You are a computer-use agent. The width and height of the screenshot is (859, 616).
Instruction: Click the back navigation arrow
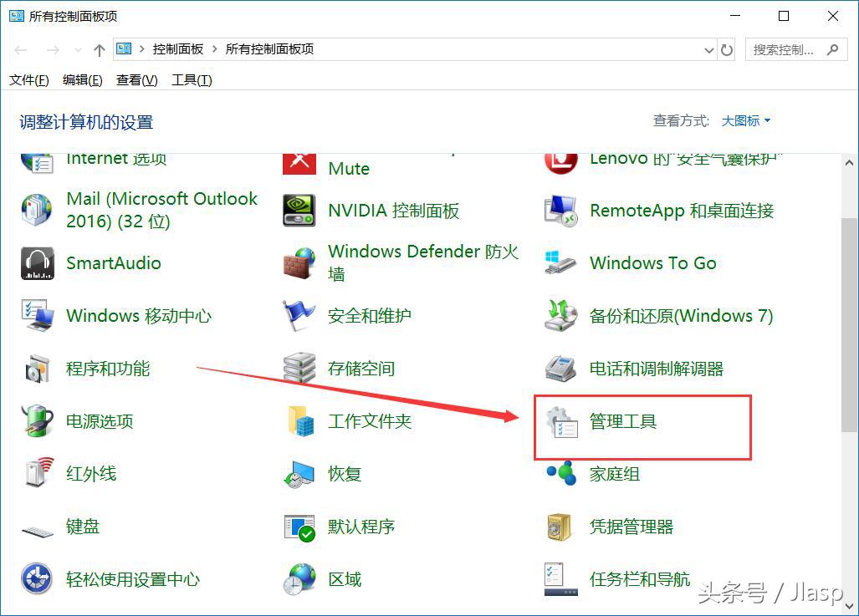(x=21, y=50)
